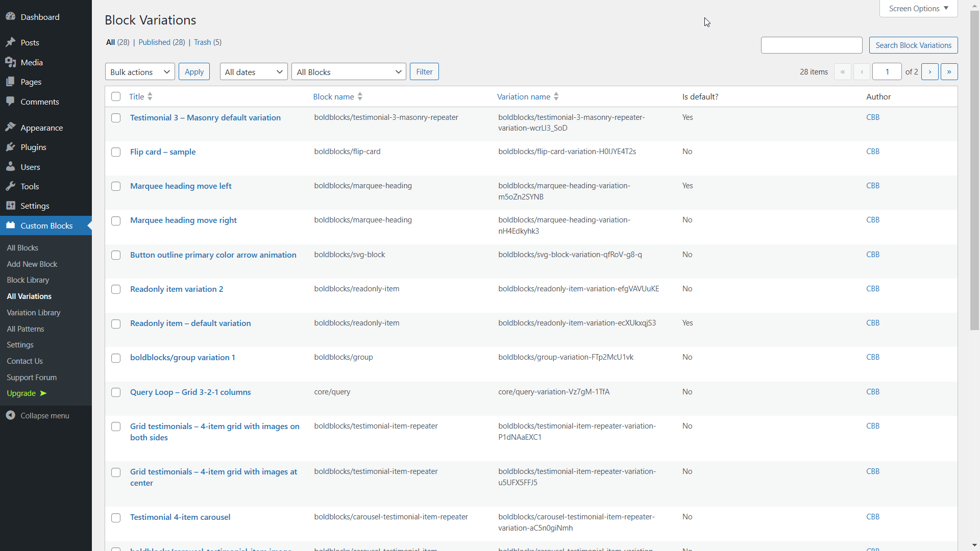980x551 pixels.
Task: Open All Blocks submenu item
Action: point(22,248)
